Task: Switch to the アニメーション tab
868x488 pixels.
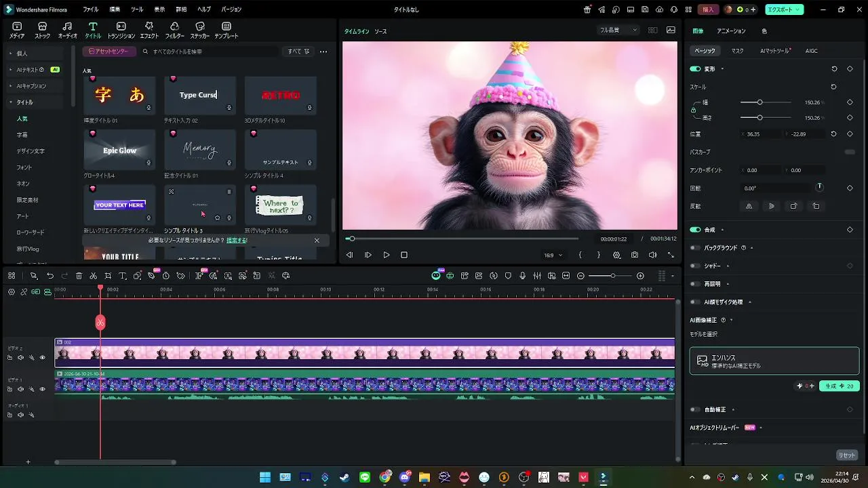Action: pyautogui.click(x=731, y=31)
